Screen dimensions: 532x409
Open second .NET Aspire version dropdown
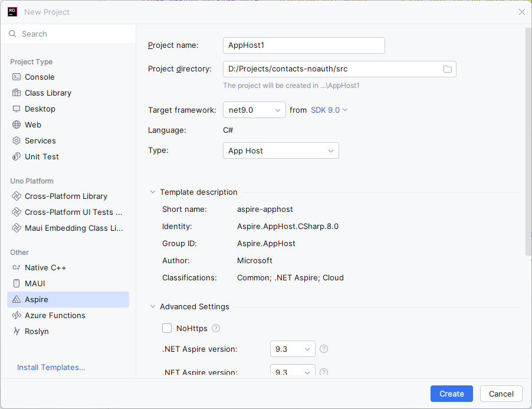293,370
